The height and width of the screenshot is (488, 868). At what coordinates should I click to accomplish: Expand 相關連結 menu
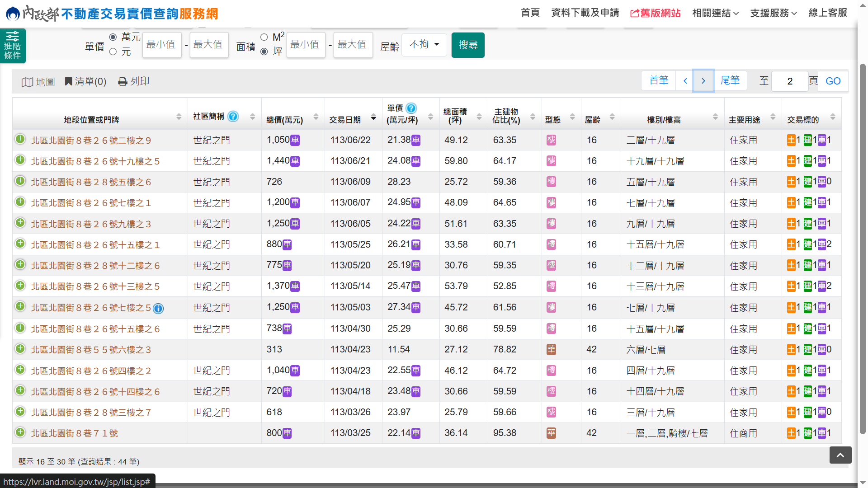coord(716,13)
